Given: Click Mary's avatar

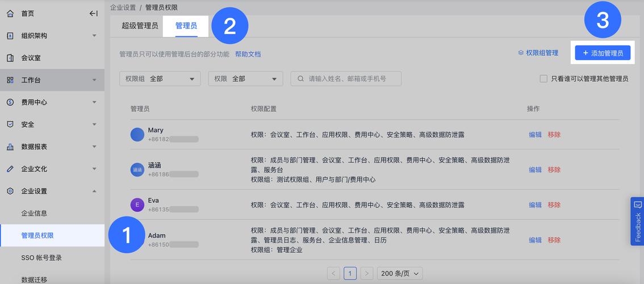Looking at the screenshot, I should (137, 135).
